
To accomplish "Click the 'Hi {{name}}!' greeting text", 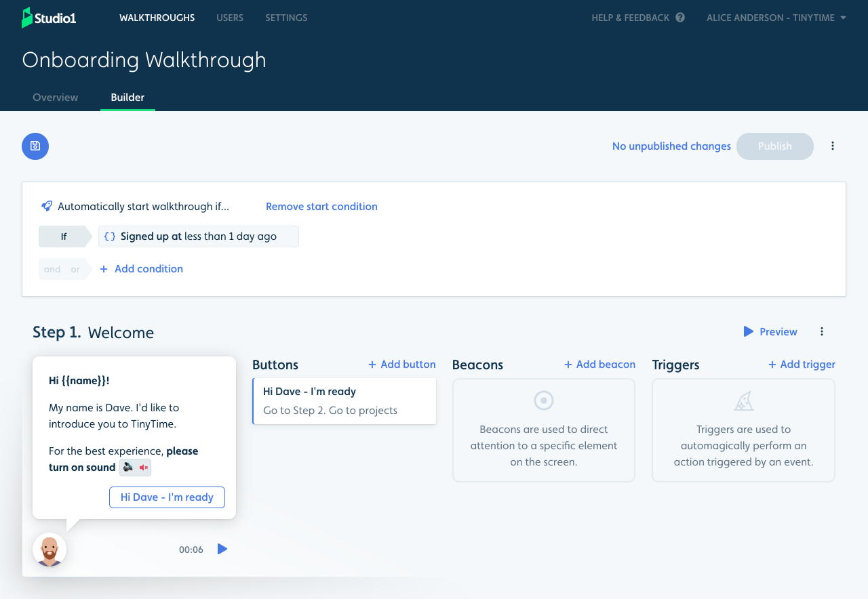I will (x=79, y=381).
